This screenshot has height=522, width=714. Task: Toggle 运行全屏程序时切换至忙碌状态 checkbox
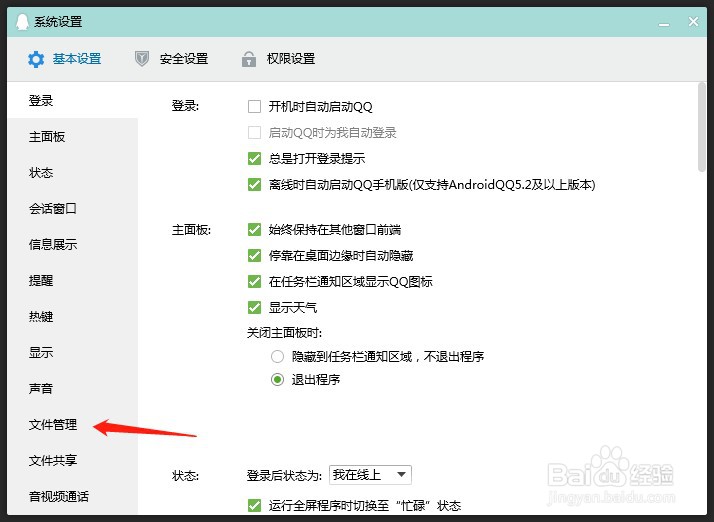point(254,506)
